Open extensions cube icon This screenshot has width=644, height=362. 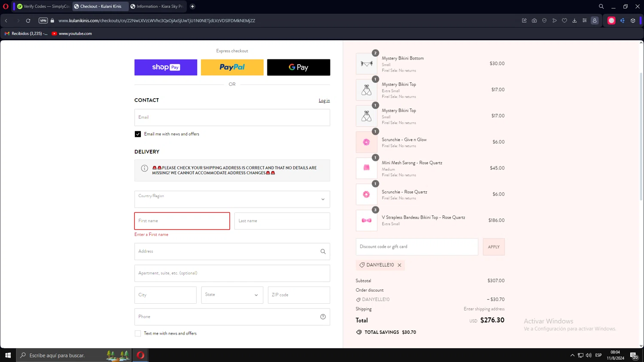633,21
